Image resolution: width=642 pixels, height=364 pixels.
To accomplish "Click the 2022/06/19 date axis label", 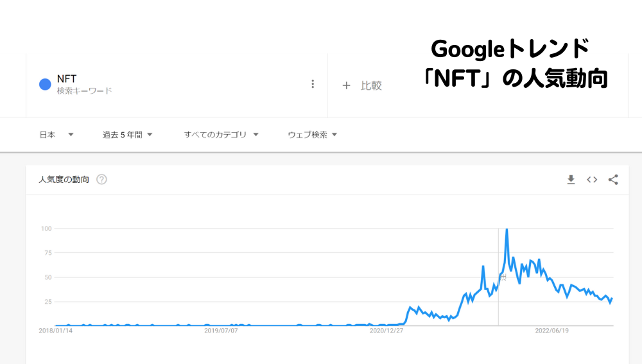I will click(551, 331).
